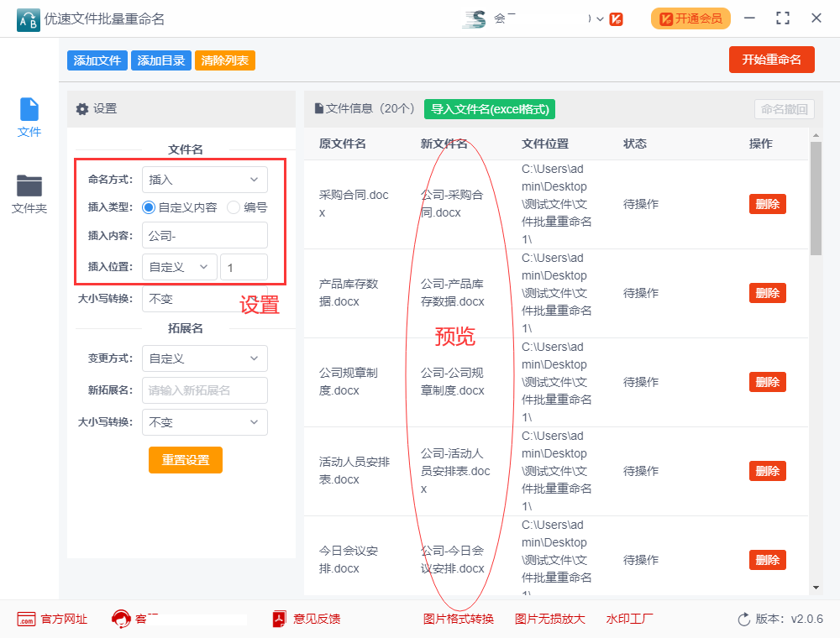The image size is (840, 638).
Task: Click the 意见反馈 feedback icon
Action: [x=279, y=619]
